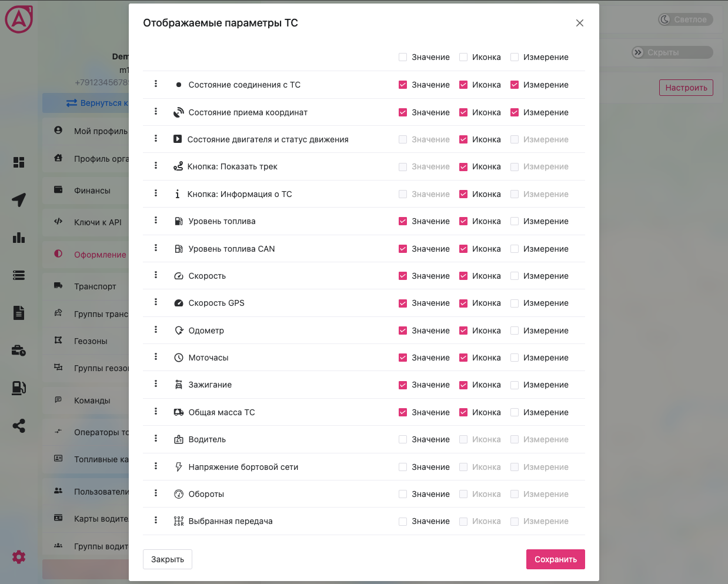
Task: Select Команды in settings menu
Action: coord(92,401)
